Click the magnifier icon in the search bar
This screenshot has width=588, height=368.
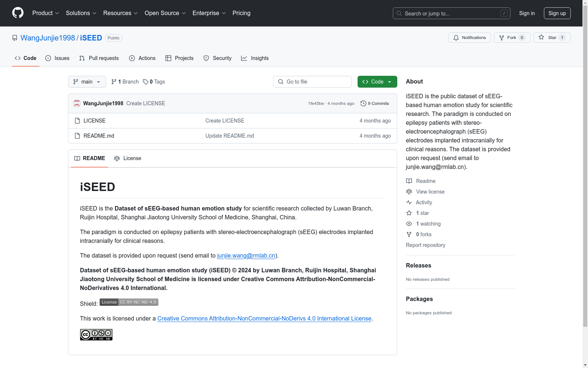click(399, 13)
